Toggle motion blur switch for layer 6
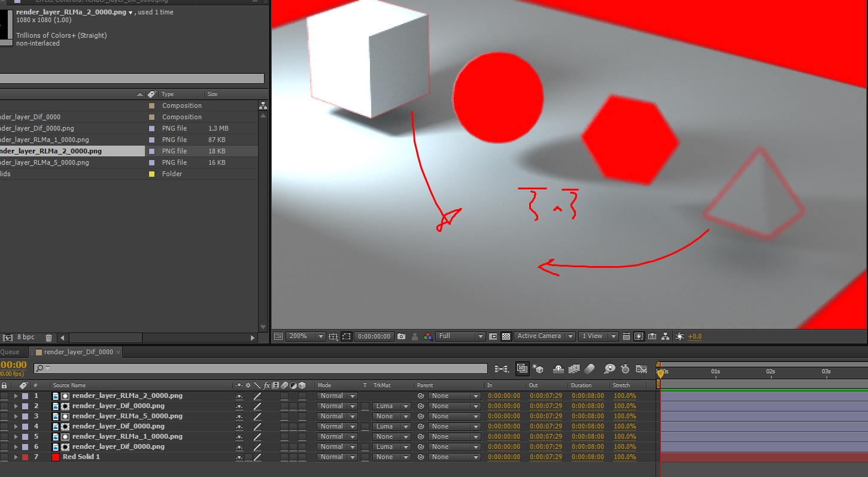 pos(284,447)
